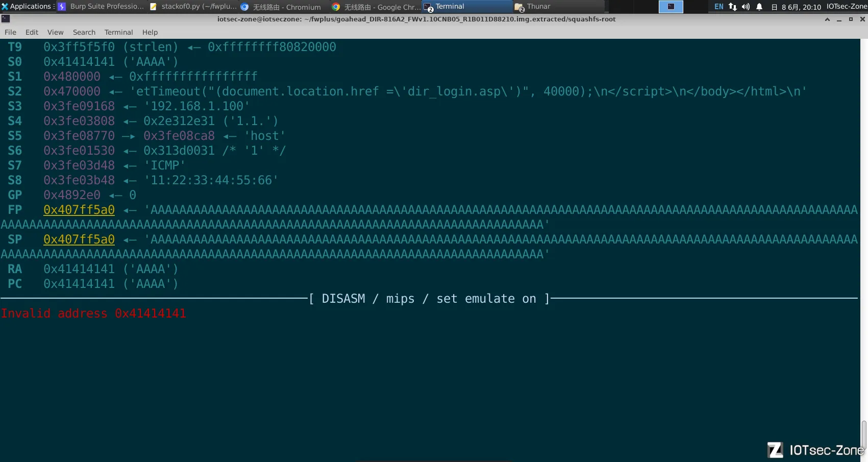Click the S3 string '192.168.1.100'
Viewport: 868px width, 462px height.
click(x=197, y=106)
